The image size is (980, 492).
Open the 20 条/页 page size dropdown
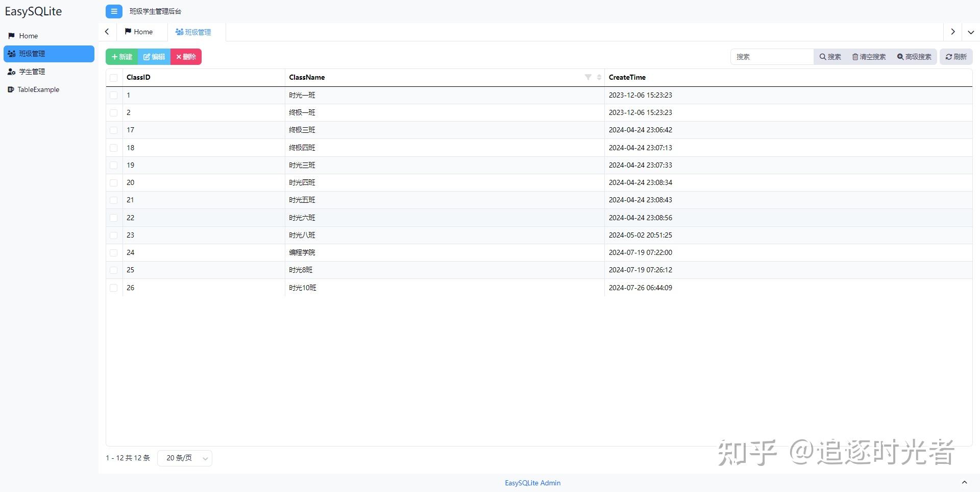185,458
